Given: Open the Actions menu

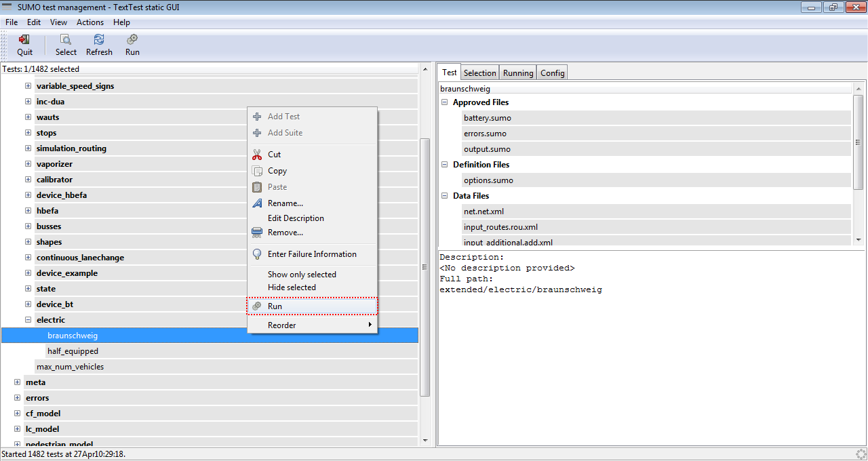Looking at the screenshot, I should click(x=90, y=22).
